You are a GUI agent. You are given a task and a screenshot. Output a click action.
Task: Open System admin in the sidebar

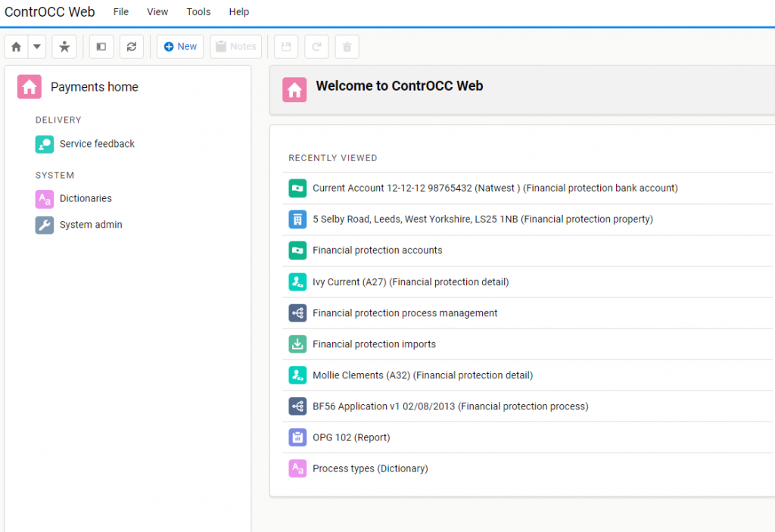(x=91, y=225)
